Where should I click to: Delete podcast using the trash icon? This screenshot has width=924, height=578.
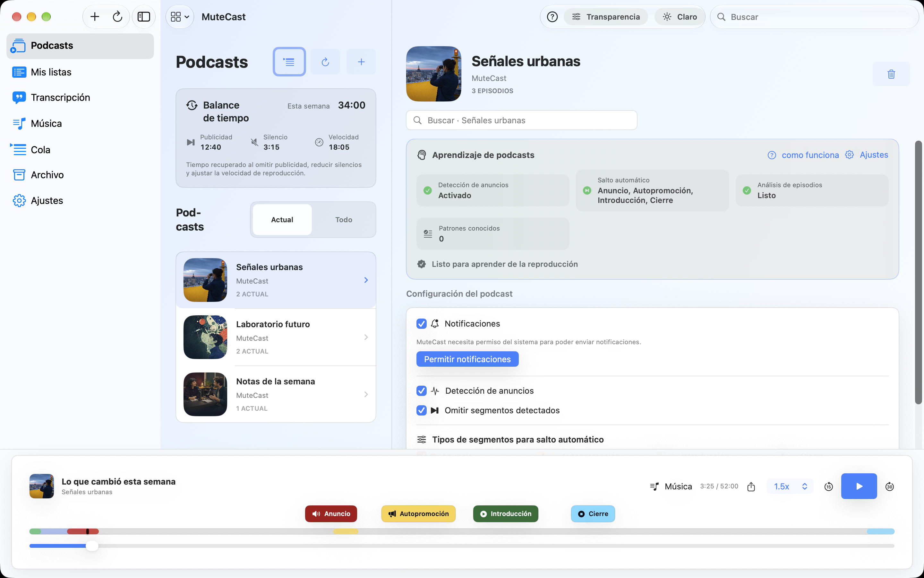[x=891, y=74]
